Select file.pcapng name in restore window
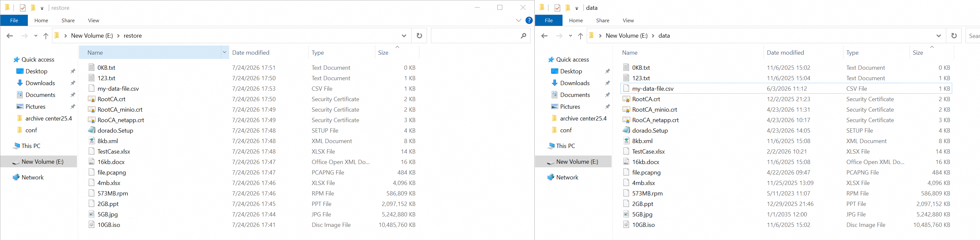The image size is (980, 240). pos(111,172)
